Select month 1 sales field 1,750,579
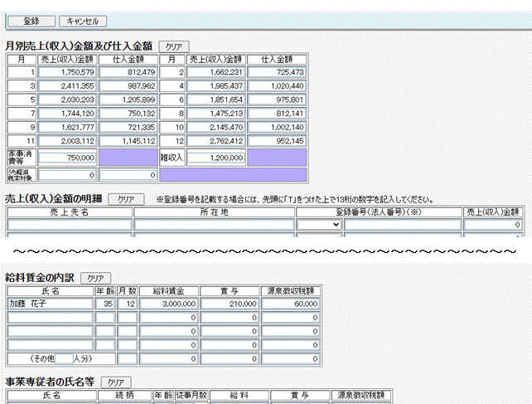This screenshot has width=532, height=404. tap(67, 72)
